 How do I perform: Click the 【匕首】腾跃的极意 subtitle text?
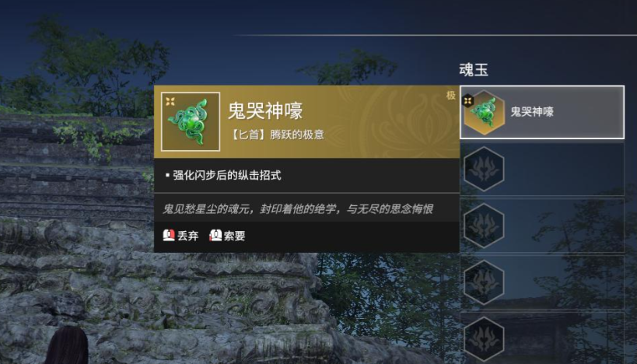click(x=277, y=135)
